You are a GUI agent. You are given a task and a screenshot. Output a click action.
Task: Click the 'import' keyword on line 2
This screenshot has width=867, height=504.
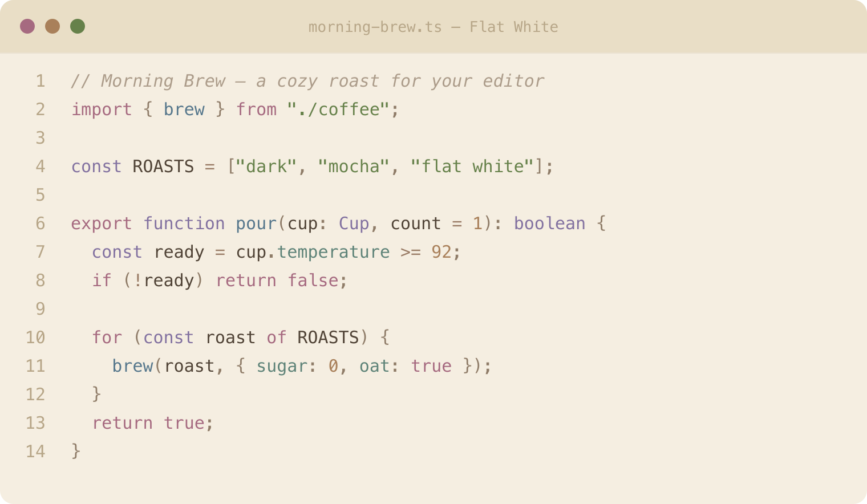coord(102,109)
